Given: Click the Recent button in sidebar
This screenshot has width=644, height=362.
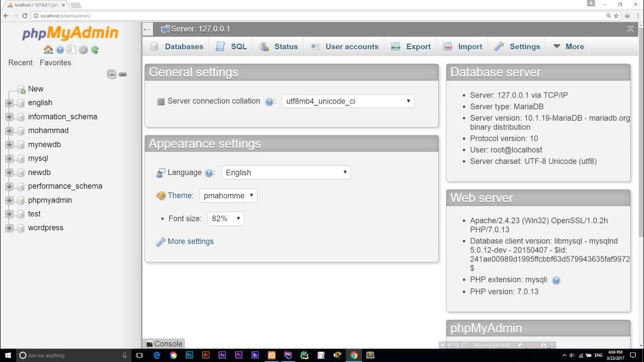Looking at the screenshot, I should (20, 63).
